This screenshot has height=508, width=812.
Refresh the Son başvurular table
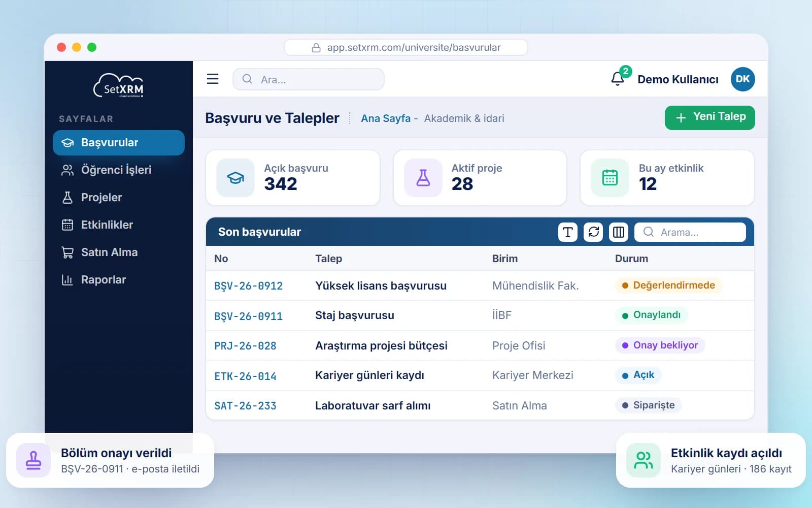[593, 232]
